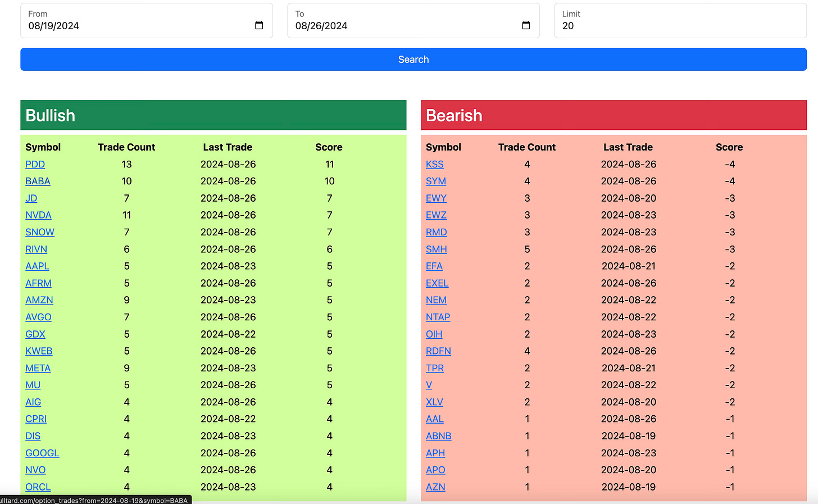
Task: Click the Bearish panel header
Action: tap(613, 115)
